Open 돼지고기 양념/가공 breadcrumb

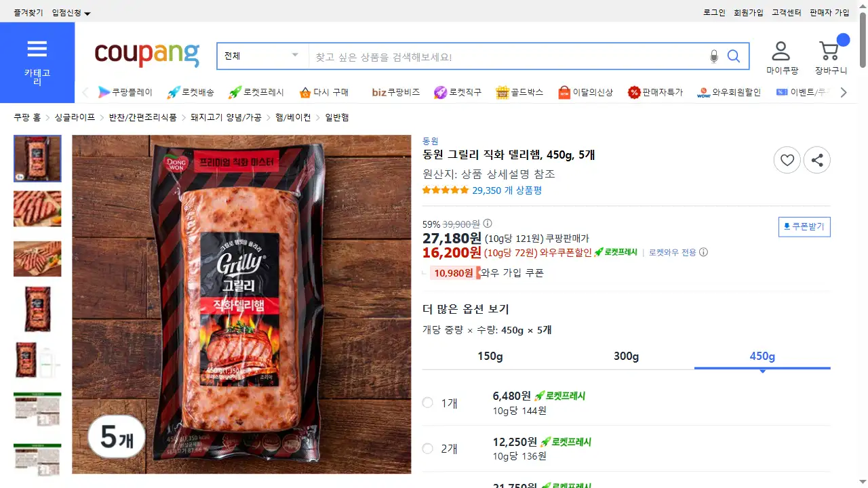click(x=226, y=117)
